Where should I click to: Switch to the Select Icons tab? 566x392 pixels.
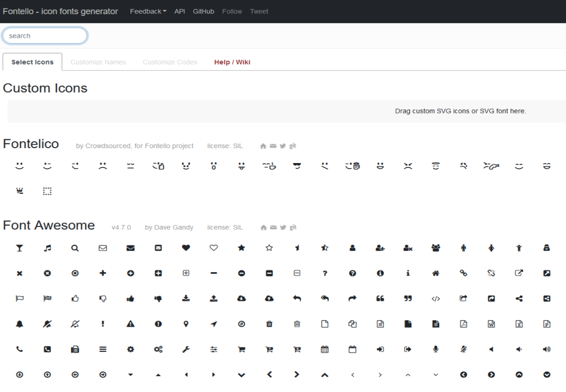33,62
